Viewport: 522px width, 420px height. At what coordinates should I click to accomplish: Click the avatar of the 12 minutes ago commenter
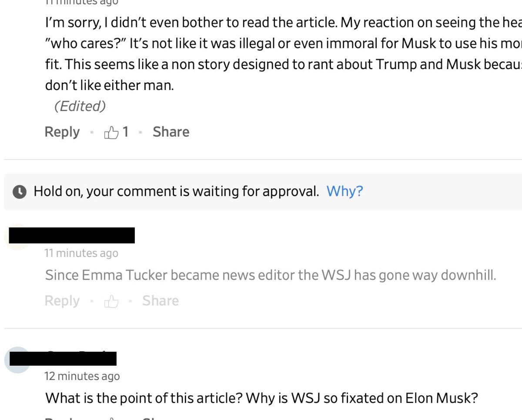pos(17,360)
